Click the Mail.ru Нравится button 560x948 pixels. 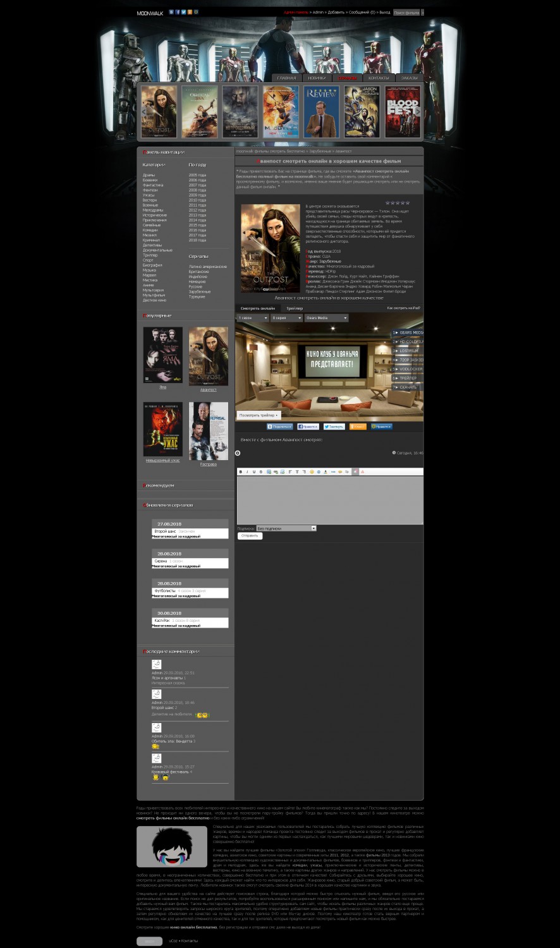click(x=381, y=427)
